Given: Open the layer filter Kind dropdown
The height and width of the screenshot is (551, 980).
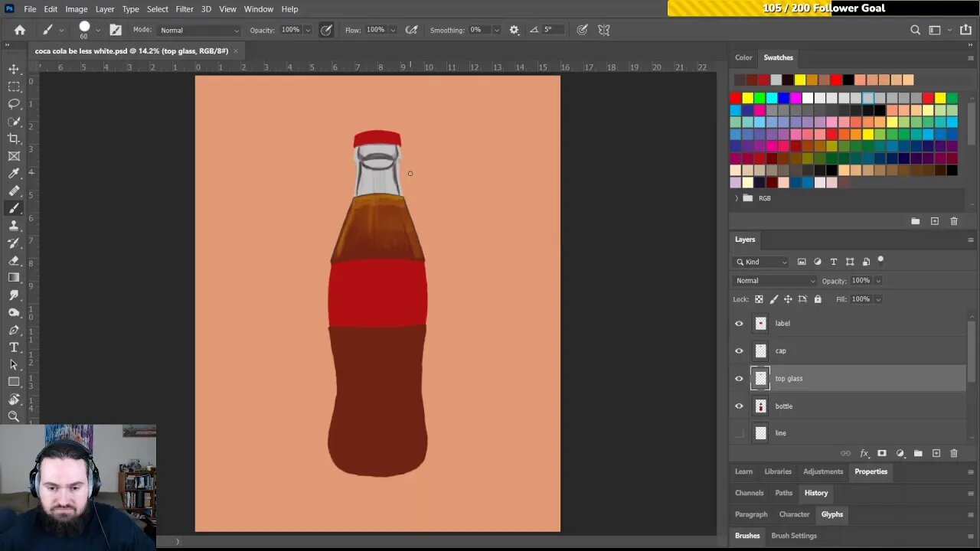Looking at the screenshot, I should pyautogui.click(x=762, y=262).
